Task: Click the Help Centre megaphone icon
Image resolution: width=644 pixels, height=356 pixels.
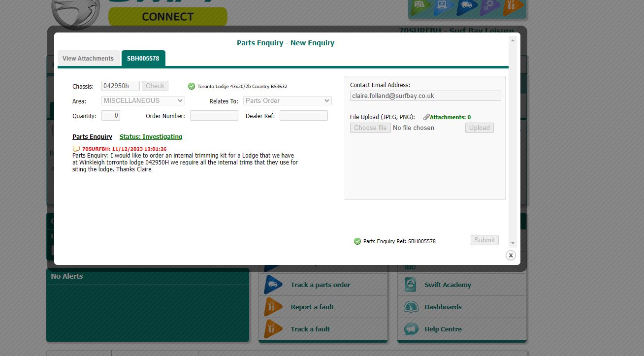Action: point(411,329)
